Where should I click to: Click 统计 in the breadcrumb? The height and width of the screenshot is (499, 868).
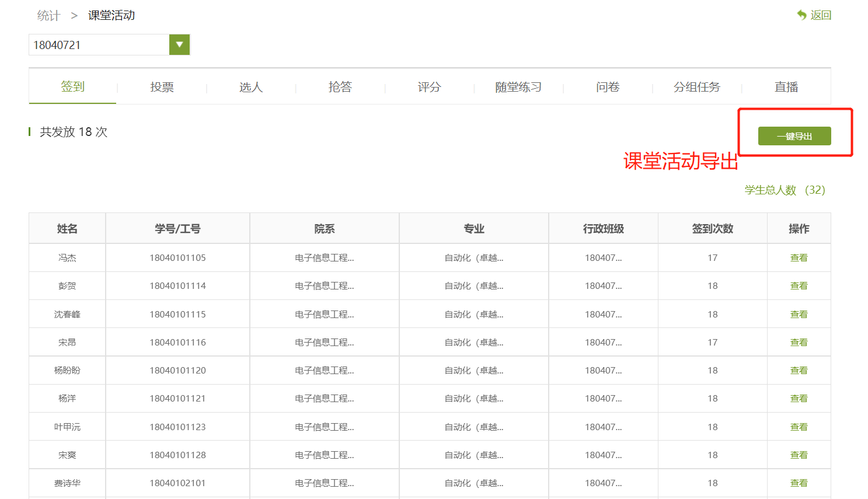[x=48, y=16]
